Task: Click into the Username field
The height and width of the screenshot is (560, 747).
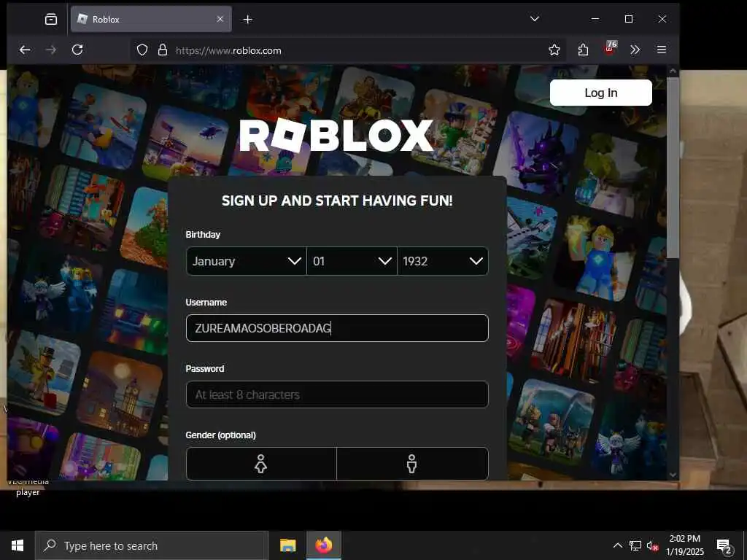Action: pyautogui.click(x=337, y=328)
